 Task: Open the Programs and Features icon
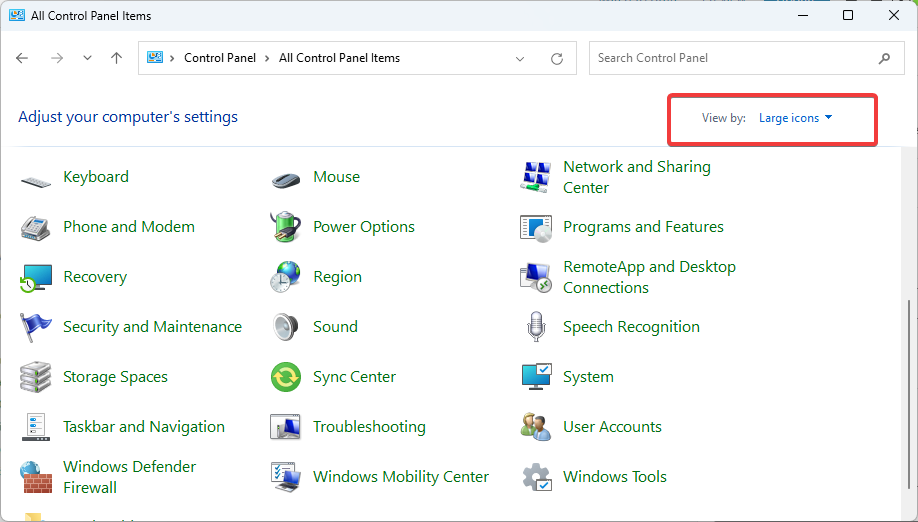(535, 228)
